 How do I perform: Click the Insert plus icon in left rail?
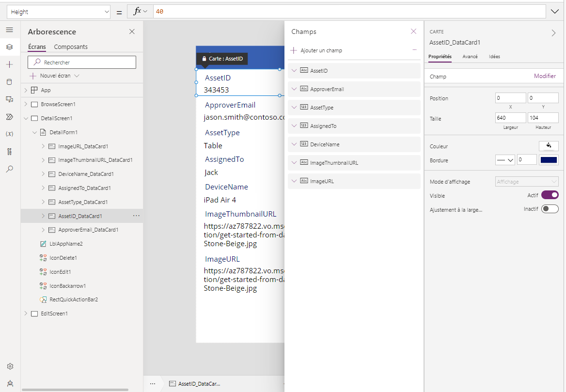coord(10,64)
